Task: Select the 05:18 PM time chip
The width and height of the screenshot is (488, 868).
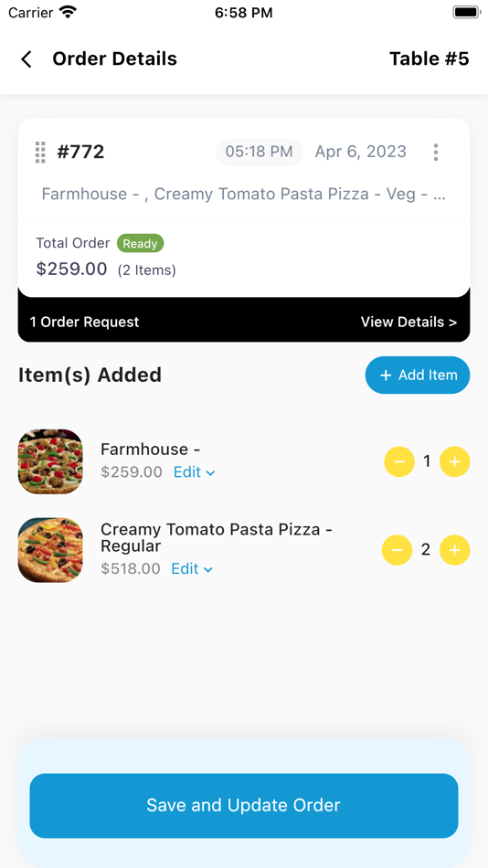Action: point(260,153)
